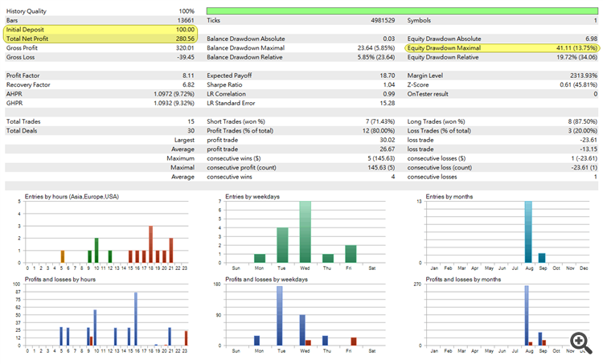Click the Aug profit bar in profits by months

tap(527, 316)
